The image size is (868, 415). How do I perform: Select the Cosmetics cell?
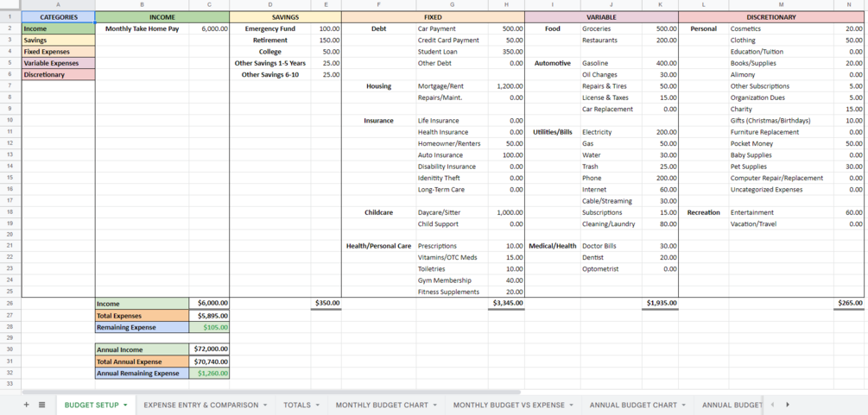[782, 28]
